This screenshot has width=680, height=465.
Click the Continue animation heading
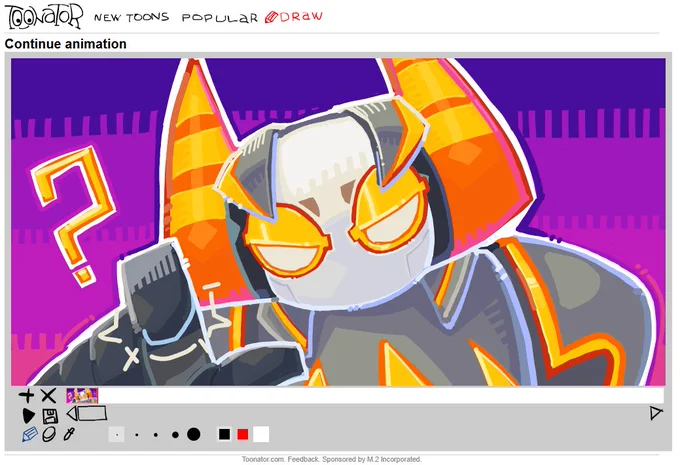pyautogui.click(x=65, y=44)
